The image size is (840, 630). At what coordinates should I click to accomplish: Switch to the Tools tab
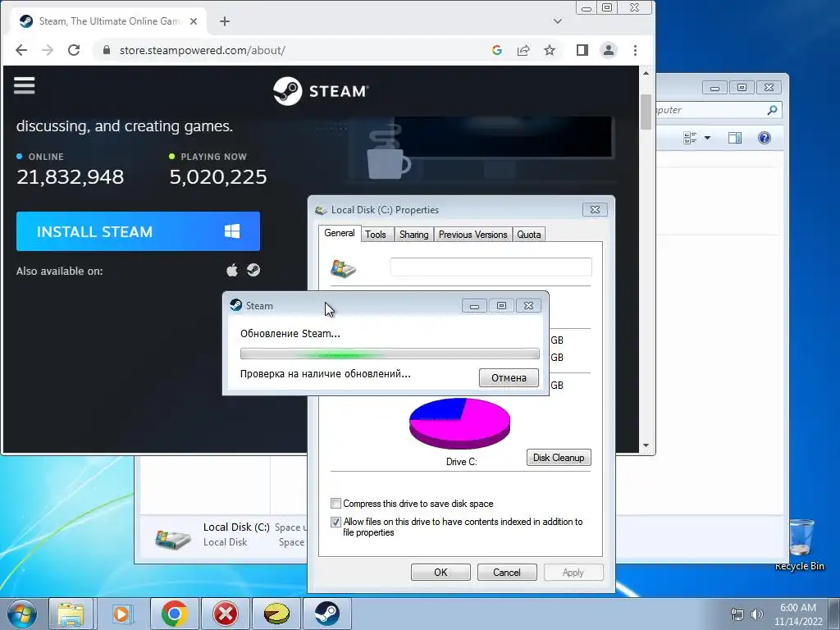tap(376, 235)
